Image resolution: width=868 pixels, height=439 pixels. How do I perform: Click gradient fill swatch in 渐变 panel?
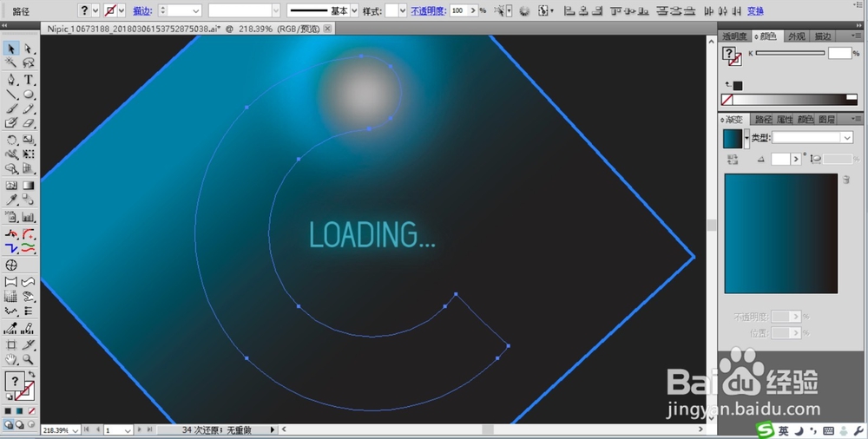click(733, 139)
